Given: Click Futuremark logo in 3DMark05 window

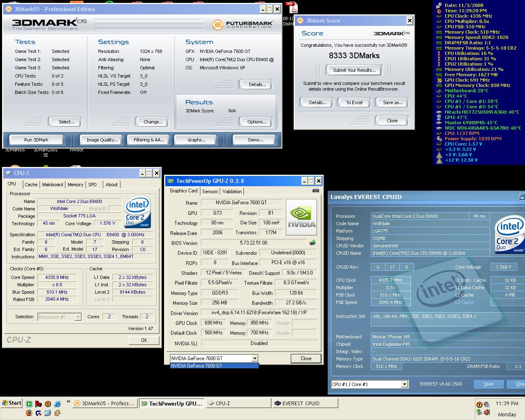Looking at the screenshot, I should coord(243,25).
